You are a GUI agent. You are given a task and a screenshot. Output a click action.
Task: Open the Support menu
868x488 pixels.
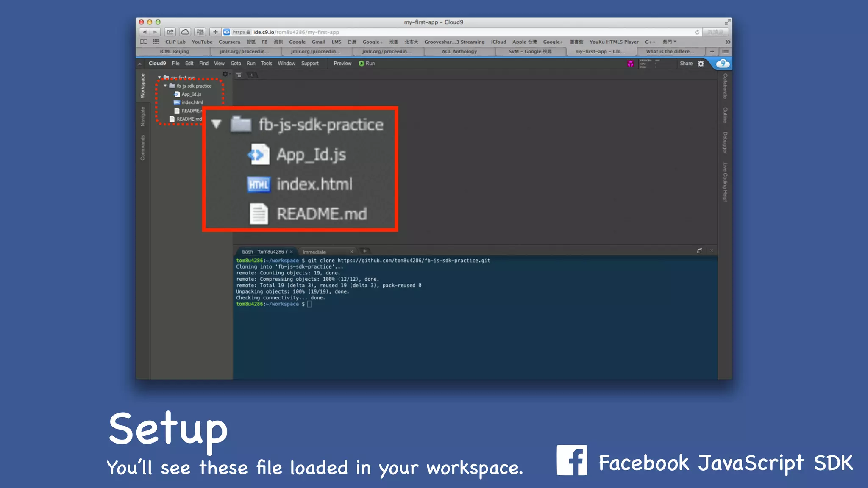click(310, 64)
